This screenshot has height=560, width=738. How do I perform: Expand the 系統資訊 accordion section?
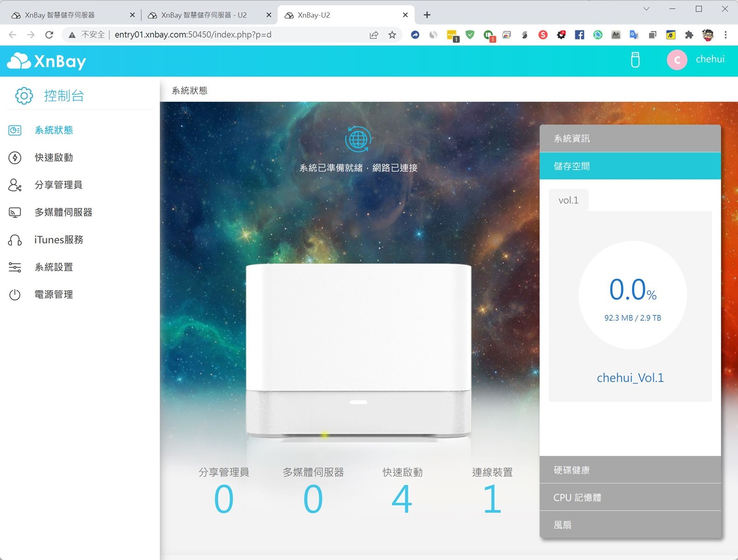pos(630,139)
